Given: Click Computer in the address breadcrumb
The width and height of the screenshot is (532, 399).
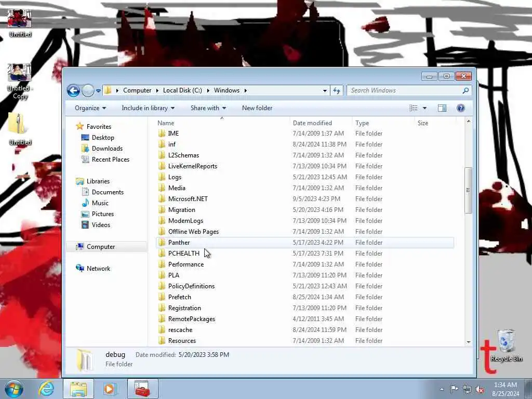Looking at the screenshot, I should click(137, 90).
